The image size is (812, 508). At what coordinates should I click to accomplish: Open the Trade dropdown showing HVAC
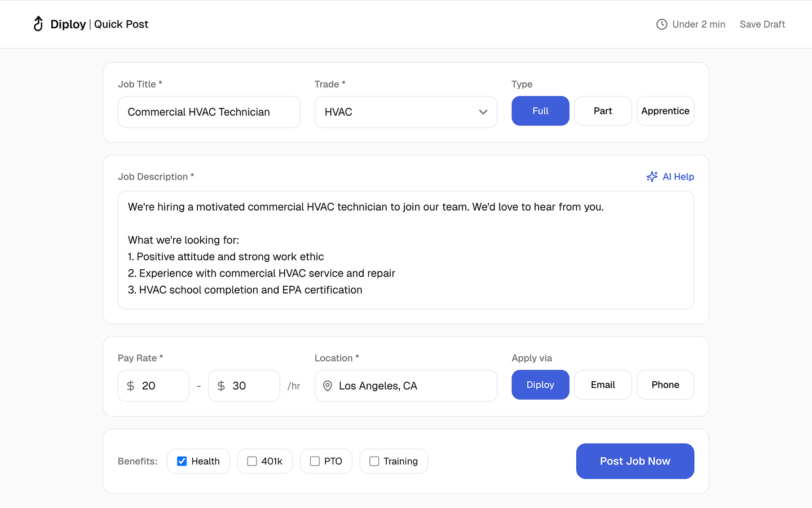395,112
